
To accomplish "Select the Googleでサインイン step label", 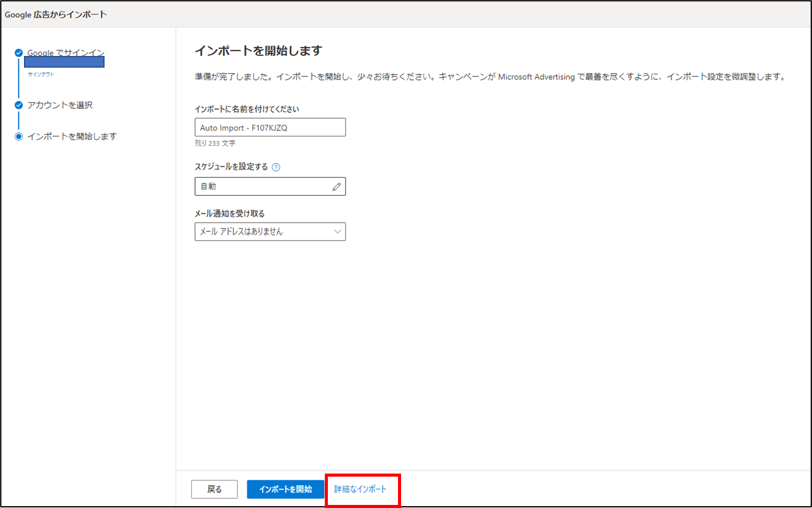I will pos(64,52).
